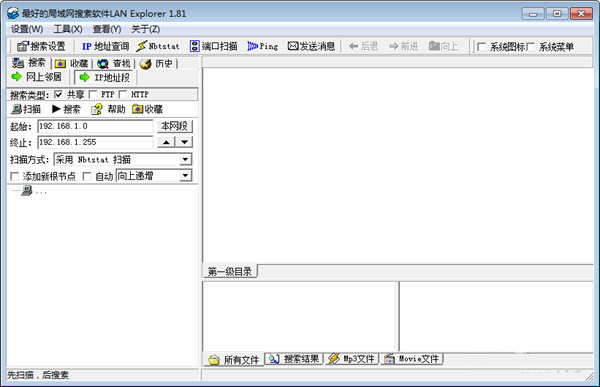
Task: Open the 向上递增 dropdown list
Action: pyautogui.click(x=185, y=176)
